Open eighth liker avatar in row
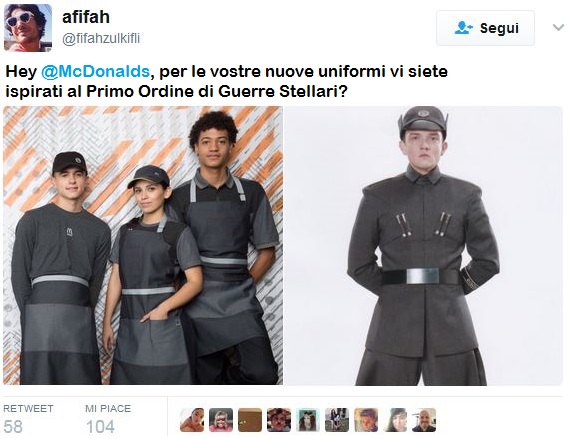 pyautogui.click(x=395, y=420)
